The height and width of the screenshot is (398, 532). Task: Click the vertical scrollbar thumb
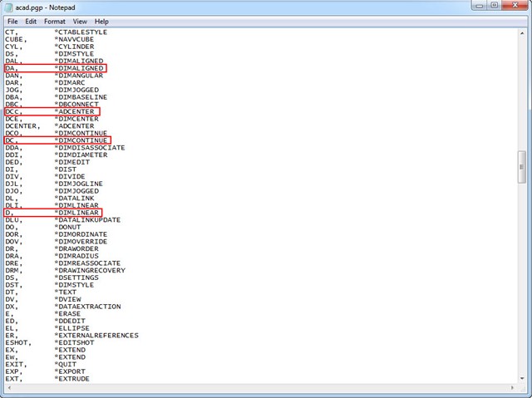522,167
